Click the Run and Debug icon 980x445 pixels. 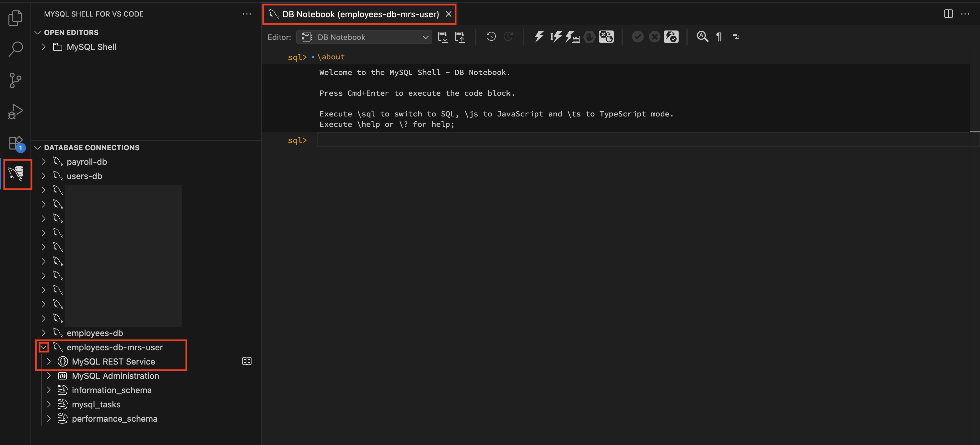(16, 112)
